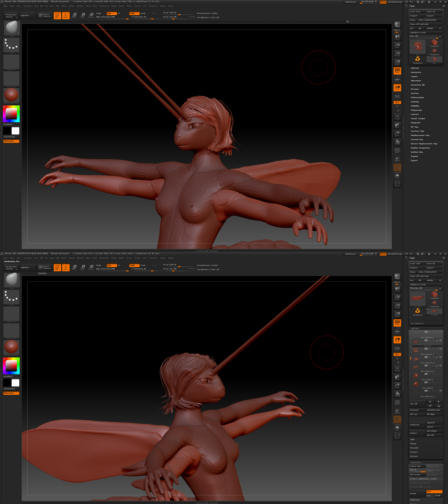This screenshot has height=504, width=448.
Task: Click Scale transform icon in lower toolbar
Action: pyautogui.click(x=82, y=267)
